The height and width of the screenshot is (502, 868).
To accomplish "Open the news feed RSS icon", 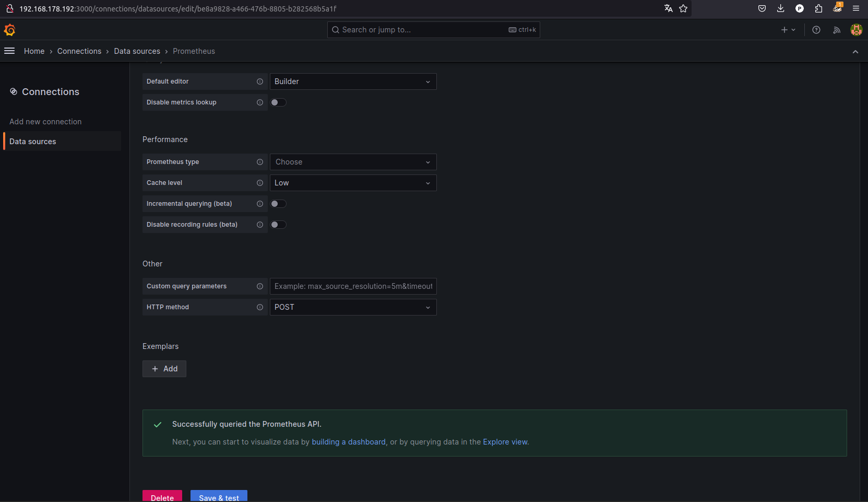I will click(837, 30).
